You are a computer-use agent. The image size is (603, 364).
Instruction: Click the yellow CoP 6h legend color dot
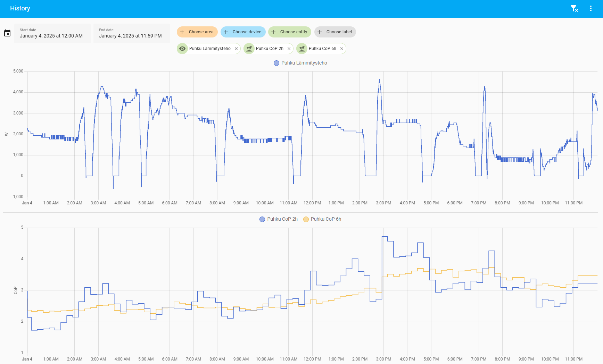coord(306,219)
